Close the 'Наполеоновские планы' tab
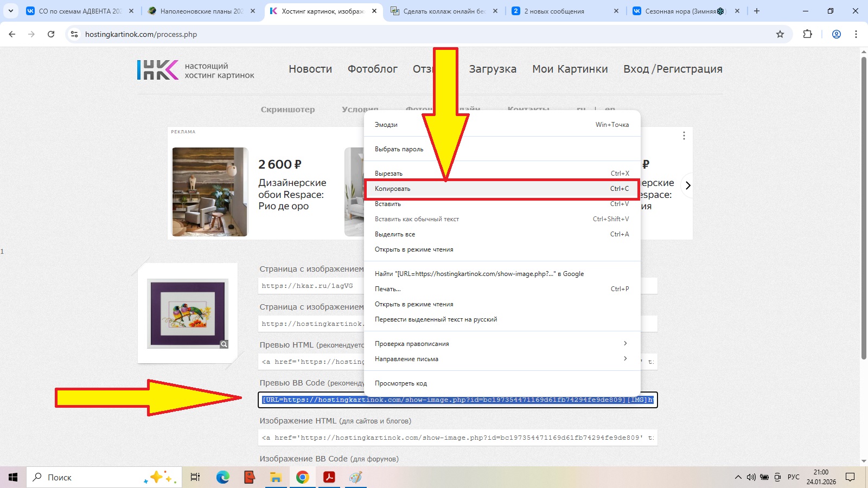This screenshot has width=868, height=488. point(253,11)
